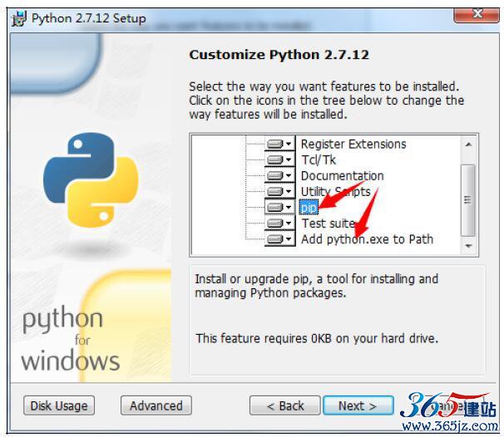Click the Python installer icon in title bar
Viewport: 504px width, 437px height.
pos(19,19)
